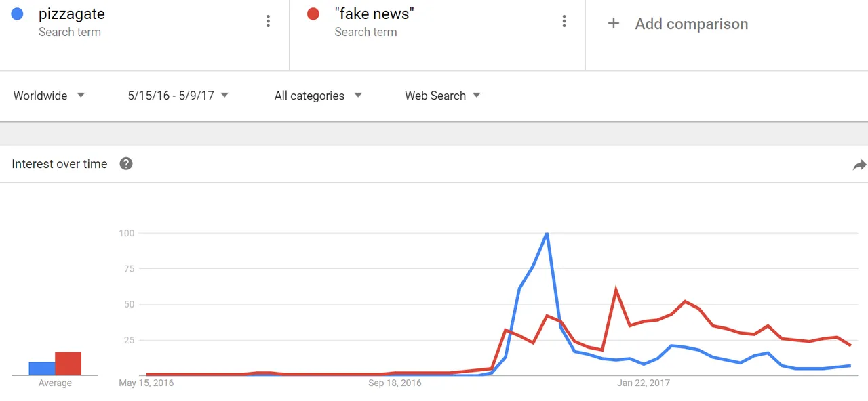Expand the All categories dropdown
The image size is (868, 401).
318,96
